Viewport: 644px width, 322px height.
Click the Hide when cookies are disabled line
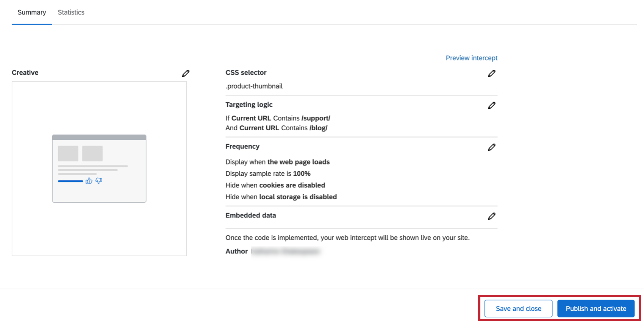[x=275, y=185]
